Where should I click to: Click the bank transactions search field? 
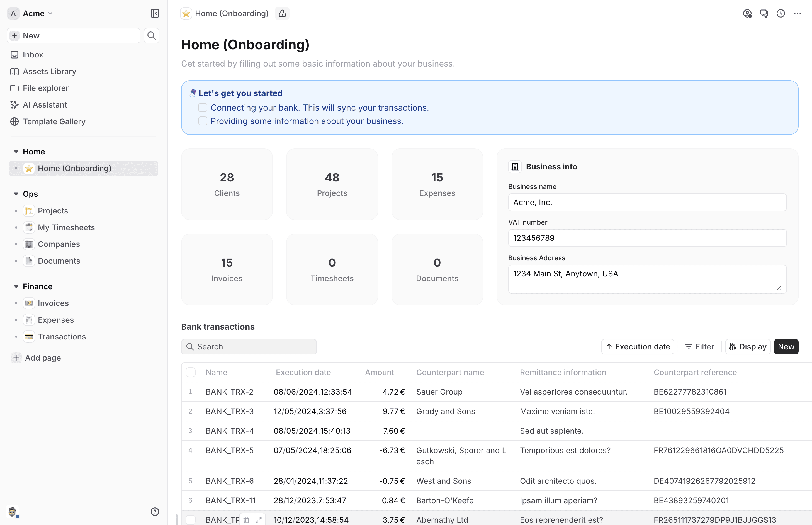pos(249,346)
